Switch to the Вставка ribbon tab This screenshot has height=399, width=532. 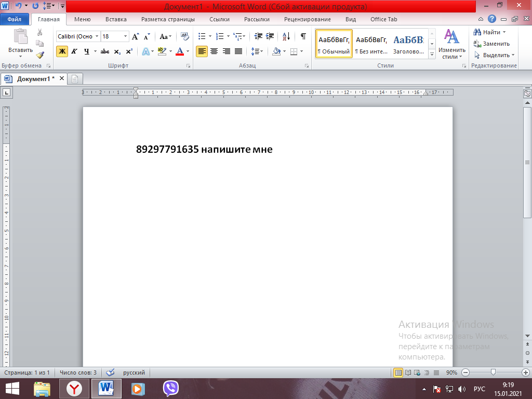[116, 19]
